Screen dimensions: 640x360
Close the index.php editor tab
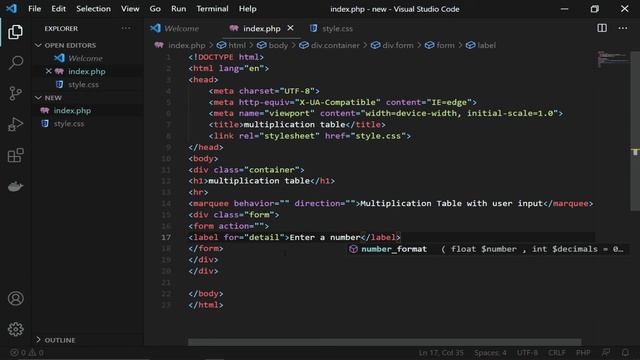[290, 28]
